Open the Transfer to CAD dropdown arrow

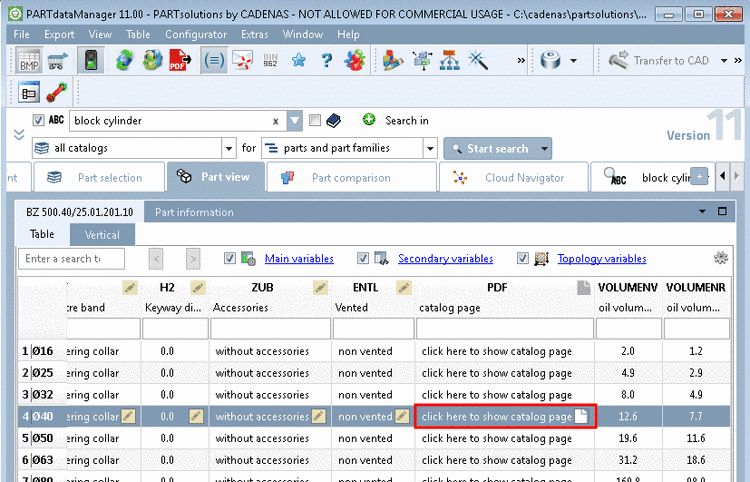coord(724,61)
